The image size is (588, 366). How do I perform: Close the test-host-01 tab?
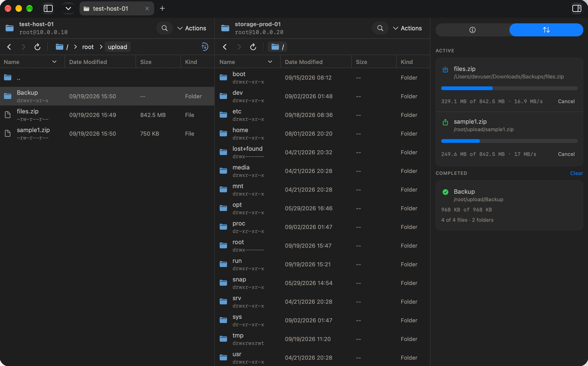pos(147,9)
